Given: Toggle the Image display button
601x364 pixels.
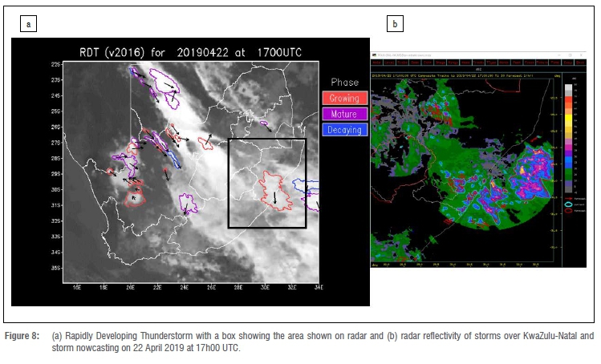Looking at the screenshot, I should pos(441,62).
